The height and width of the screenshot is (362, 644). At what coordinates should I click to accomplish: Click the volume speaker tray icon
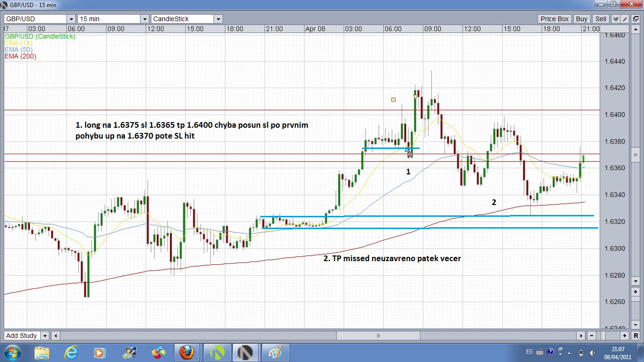click(592, 353)
